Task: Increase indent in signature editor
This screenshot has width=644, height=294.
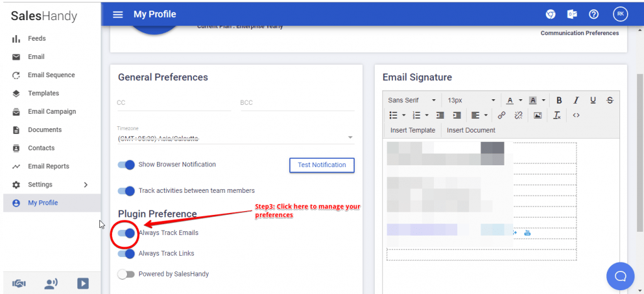Action: pyautogui.click(x=457, y=116)
